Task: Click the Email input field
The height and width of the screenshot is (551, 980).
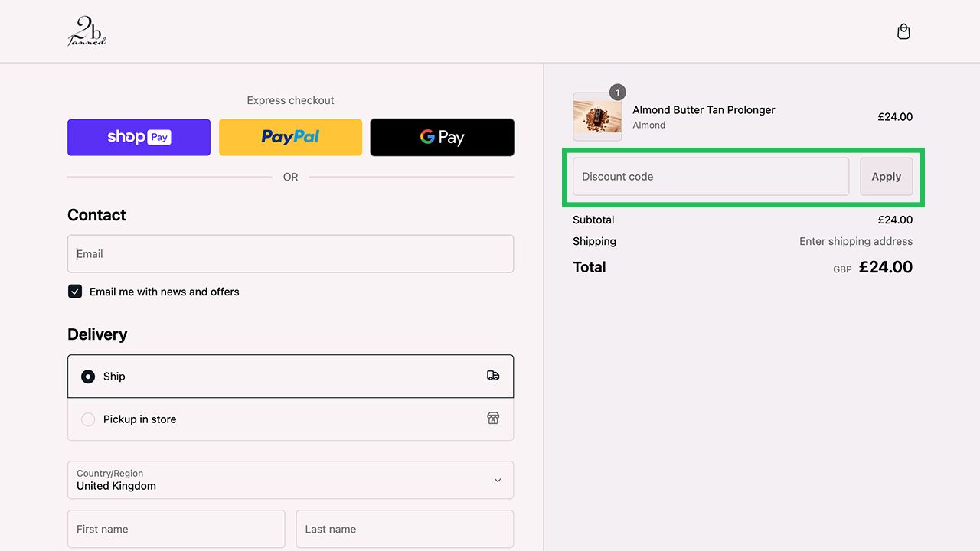Action: (x=290, y=254)
